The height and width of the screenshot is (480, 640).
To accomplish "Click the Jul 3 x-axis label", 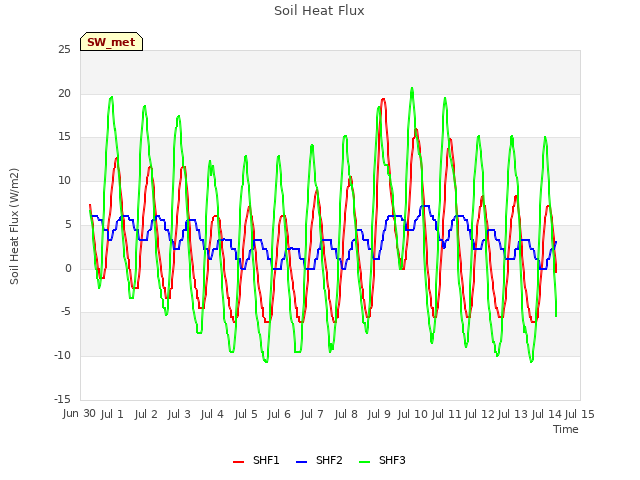I will [179, 414].
